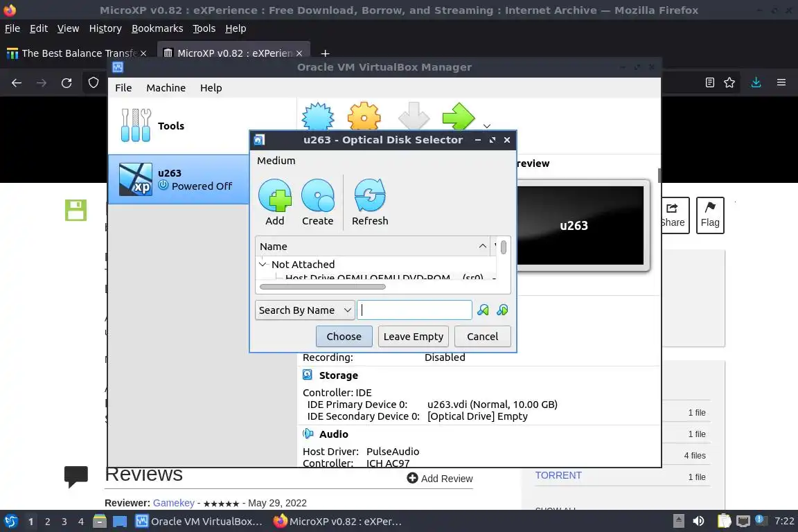Image resolution: width=798 pixels, height=532 pixels.
Task: Open Firefox History menu
Action: 105,28
